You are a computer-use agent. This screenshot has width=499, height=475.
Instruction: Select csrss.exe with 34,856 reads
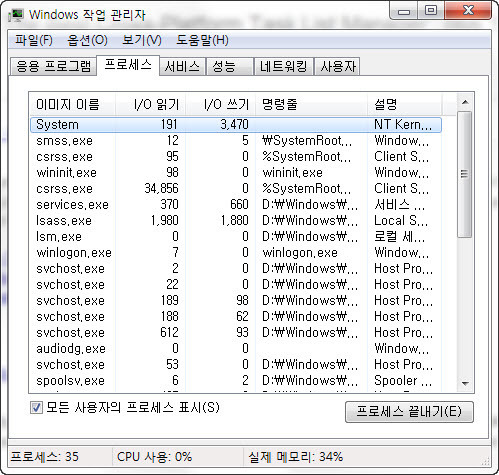(x=236, y=189)
